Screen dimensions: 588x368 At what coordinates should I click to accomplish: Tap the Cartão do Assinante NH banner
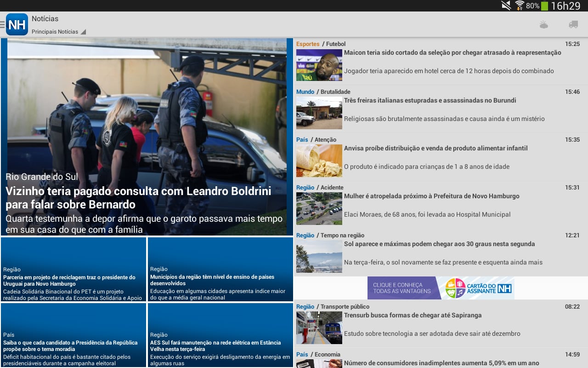coord(441,288)
